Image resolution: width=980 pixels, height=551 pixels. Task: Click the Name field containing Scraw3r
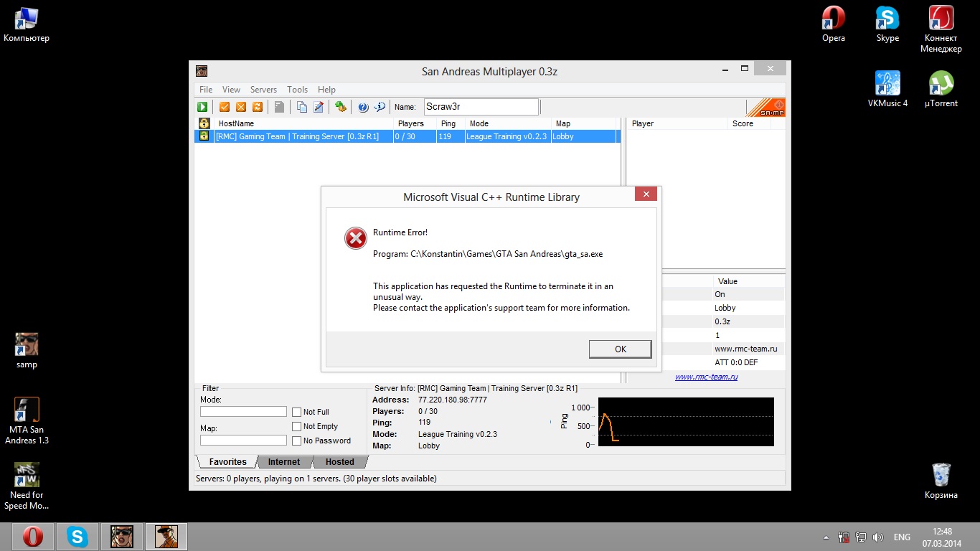(481, 107)
